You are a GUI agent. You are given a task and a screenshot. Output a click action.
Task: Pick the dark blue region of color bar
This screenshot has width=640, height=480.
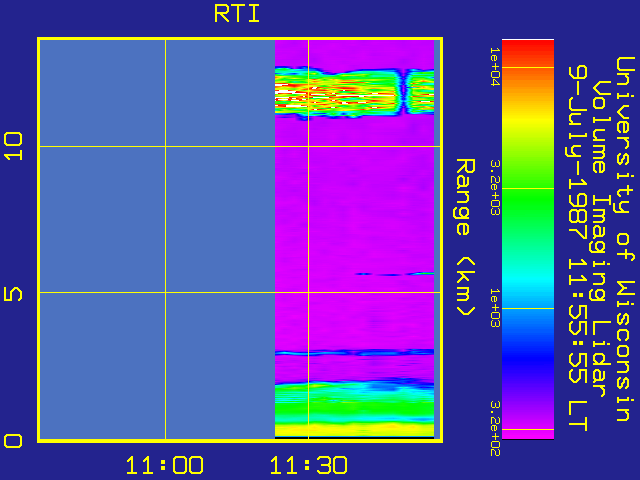click(x=528, y=359)
